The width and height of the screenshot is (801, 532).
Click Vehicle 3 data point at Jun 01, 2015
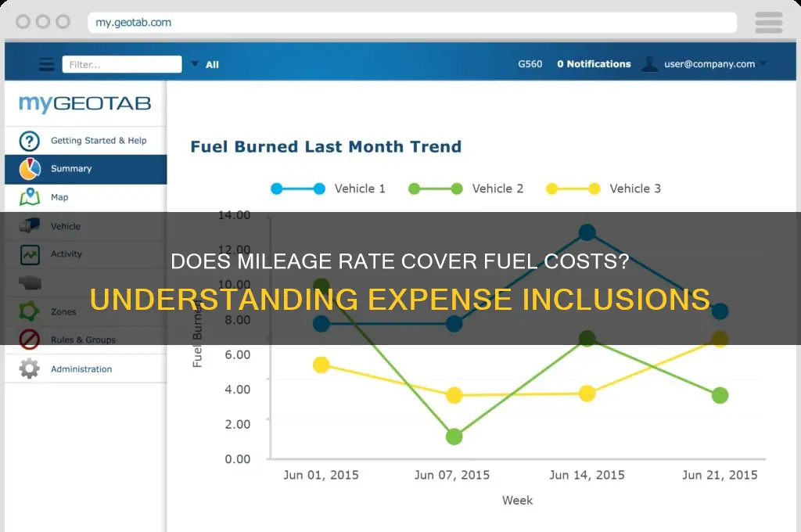321,365
